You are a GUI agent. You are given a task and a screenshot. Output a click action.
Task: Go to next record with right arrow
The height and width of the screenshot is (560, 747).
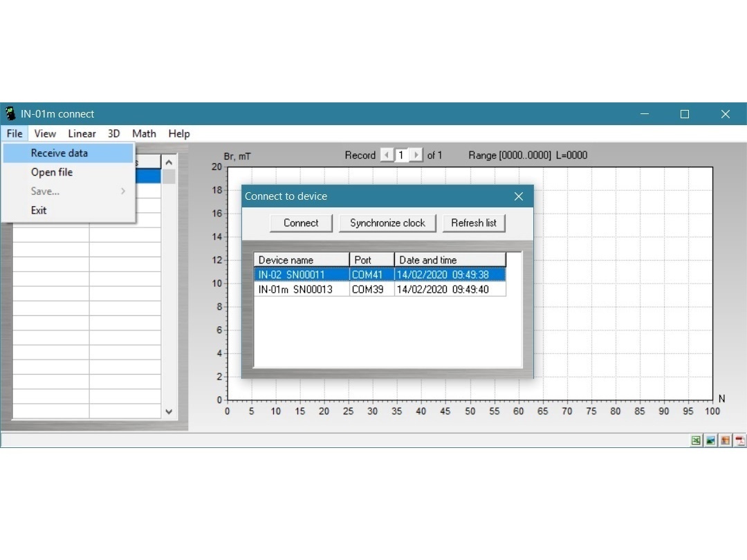coord(416,156)
